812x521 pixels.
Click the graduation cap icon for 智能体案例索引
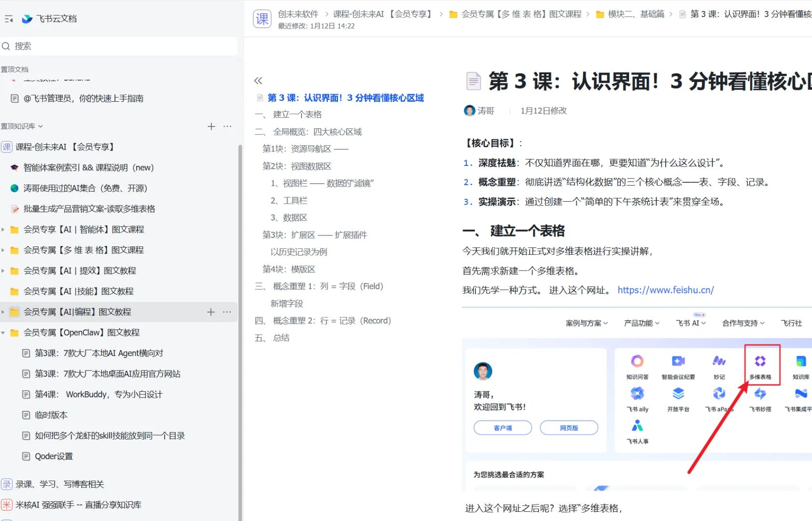(14, 168)
